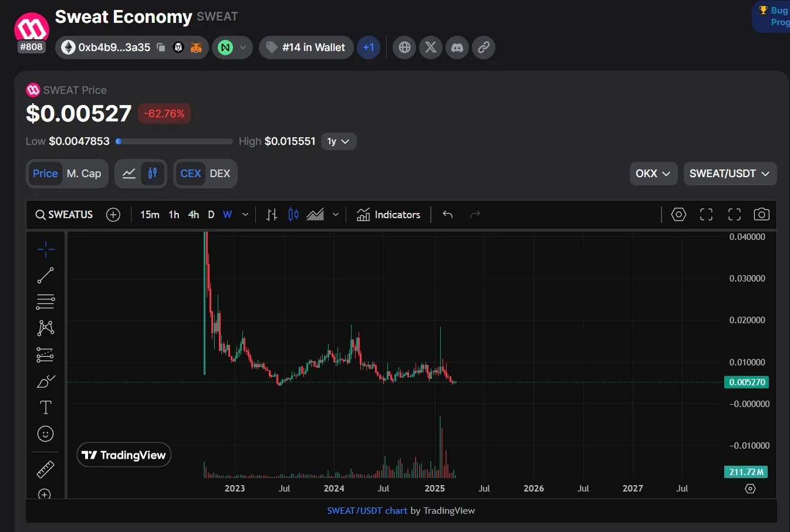Switch to candlestick chart view toggle

(153, 174)
